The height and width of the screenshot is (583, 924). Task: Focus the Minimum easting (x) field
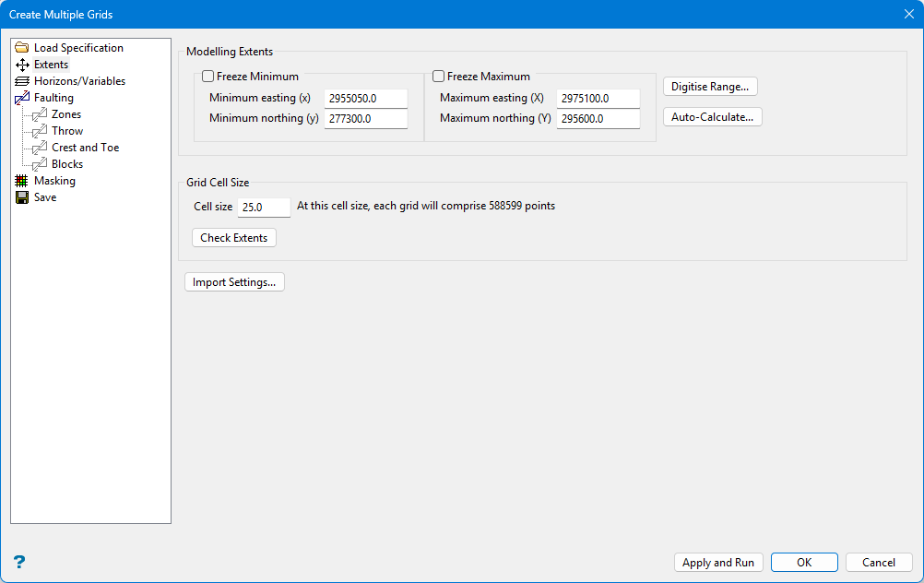click(x=365, y=99)
